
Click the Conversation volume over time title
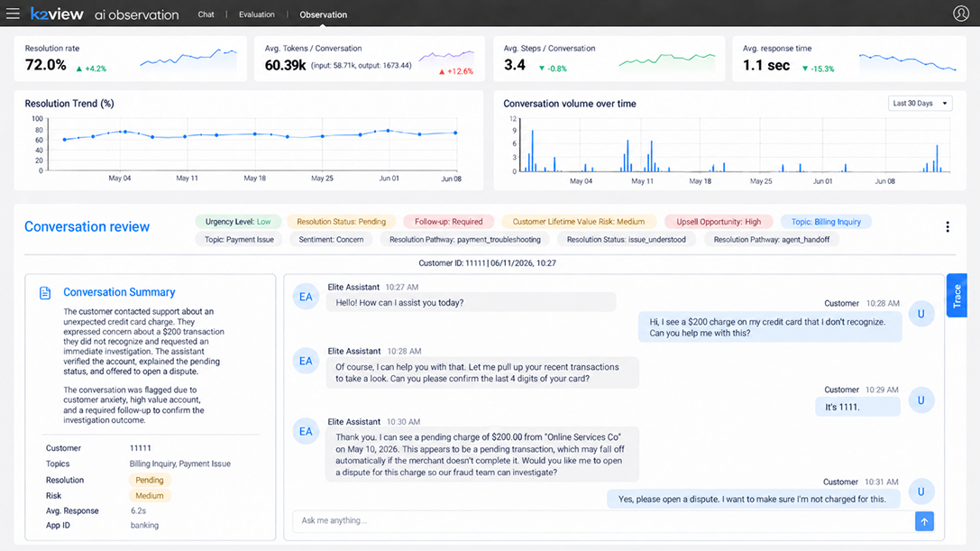(570, 104)
